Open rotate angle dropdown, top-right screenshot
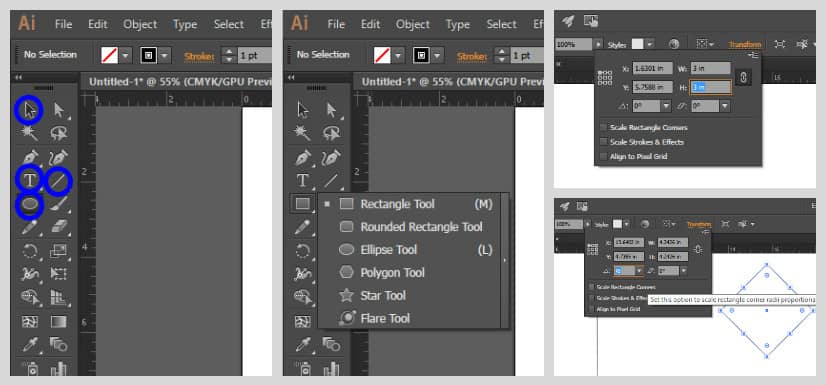826x385 pixels. tap(666, 106)
